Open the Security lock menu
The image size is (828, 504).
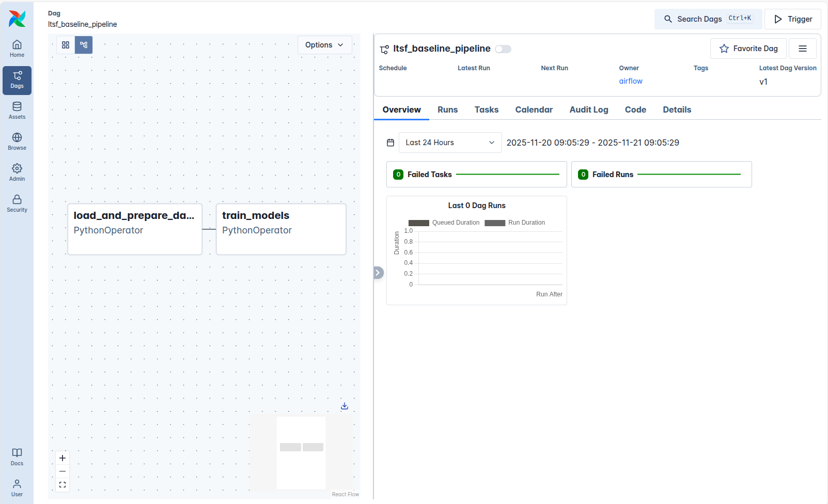[17, 204]
